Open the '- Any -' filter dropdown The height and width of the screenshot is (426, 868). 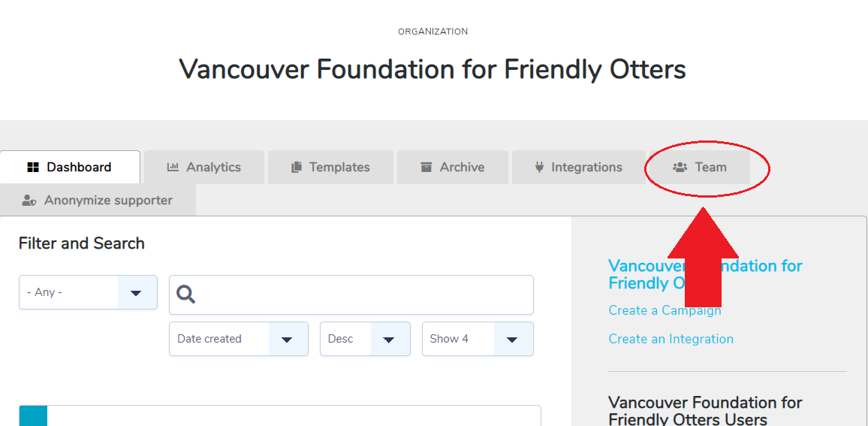pos(88,292)
